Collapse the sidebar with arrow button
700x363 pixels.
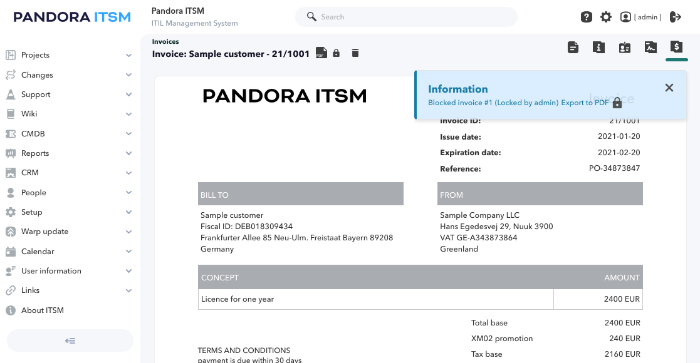70,341
